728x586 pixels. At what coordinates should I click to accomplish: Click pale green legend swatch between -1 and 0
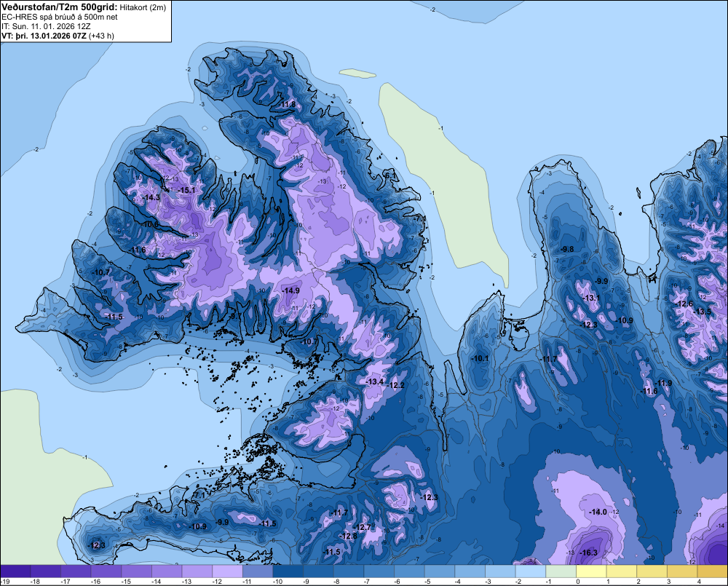[561, 571]
